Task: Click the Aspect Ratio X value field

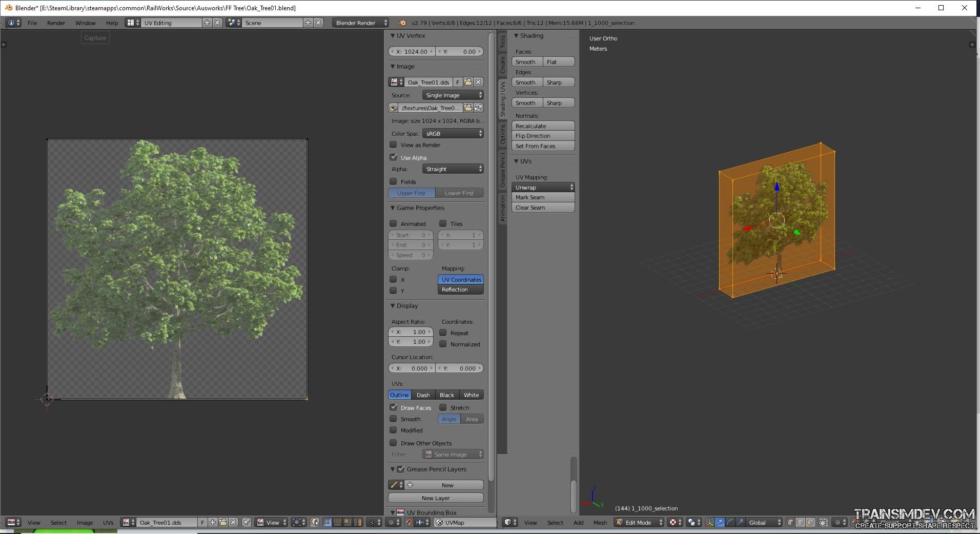Action: (411, 332)
